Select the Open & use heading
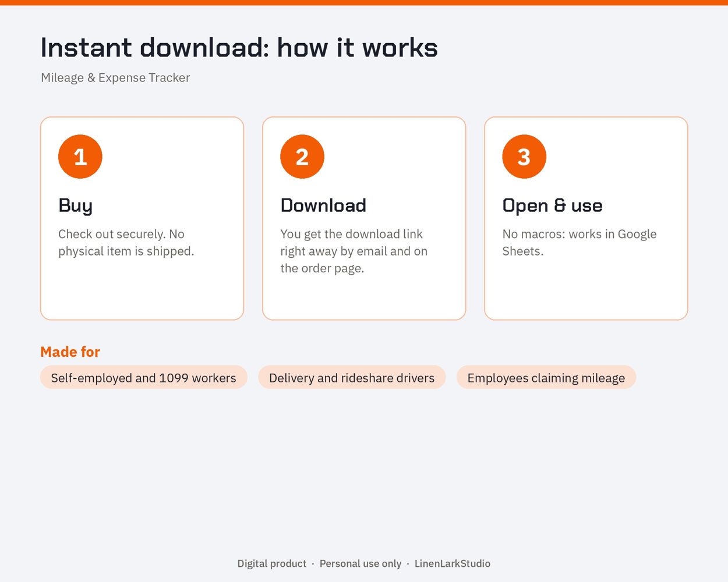 click(x=552, y=206)
